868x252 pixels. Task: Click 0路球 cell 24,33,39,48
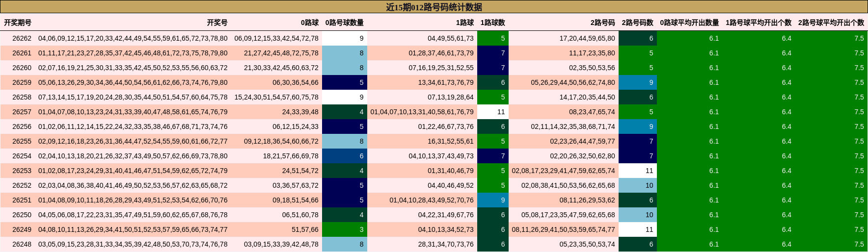click(300, 112)
